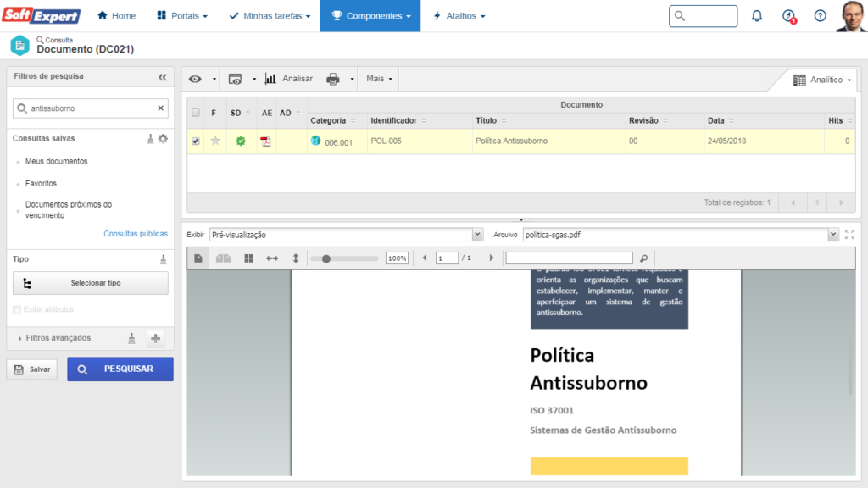This screenshot has height=488, width=868.
Task: Adjust the preview zoom slider
Action: [x=325, y=258]
